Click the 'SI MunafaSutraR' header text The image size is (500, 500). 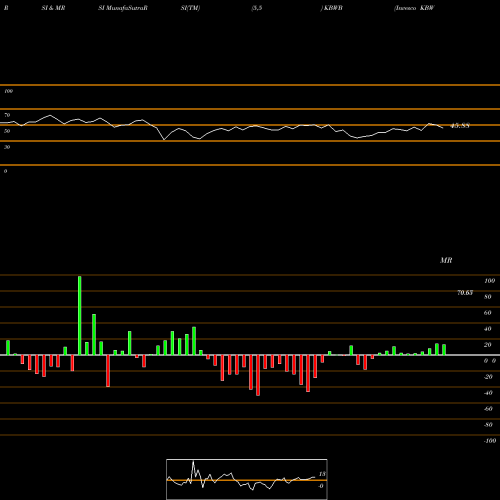coord(123,8)
